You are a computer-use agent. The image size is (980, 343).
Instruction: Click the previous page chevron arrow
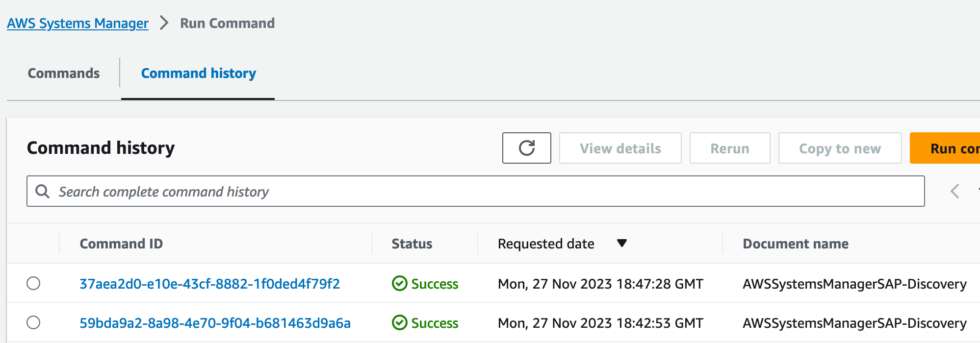pos(954,191)
